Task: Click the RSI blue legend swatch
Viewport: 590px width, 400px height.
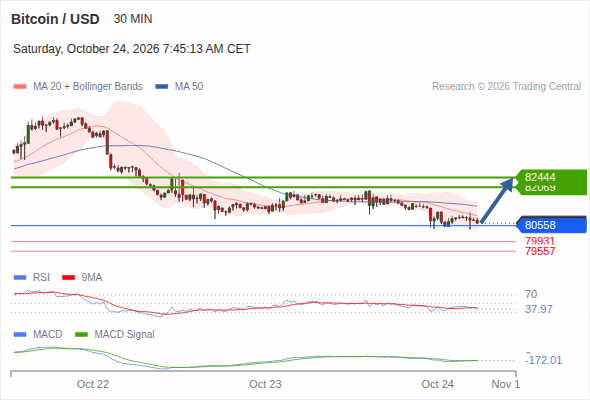Action: pyautogui.click(x=20, y=278)
